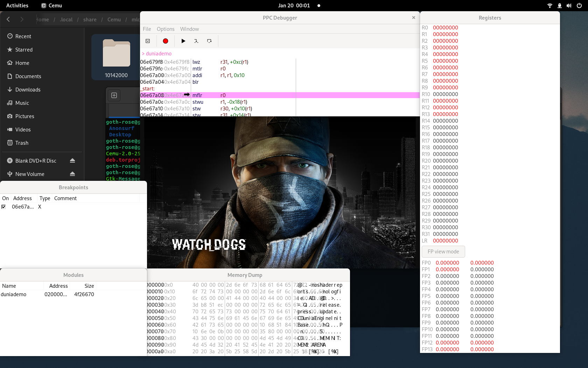
Task: Eject the Blank DVD+R Disc
Action: coord(72,161)
